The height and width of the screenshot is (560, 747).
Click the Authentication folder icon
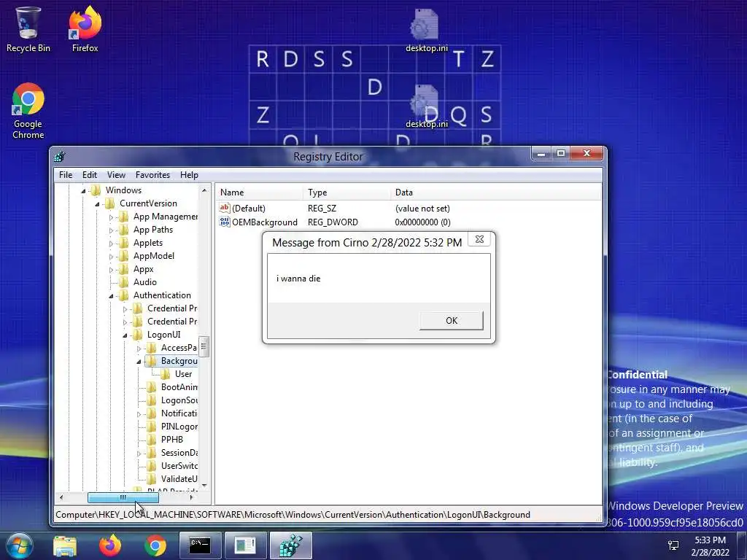[x=124, y=295]
